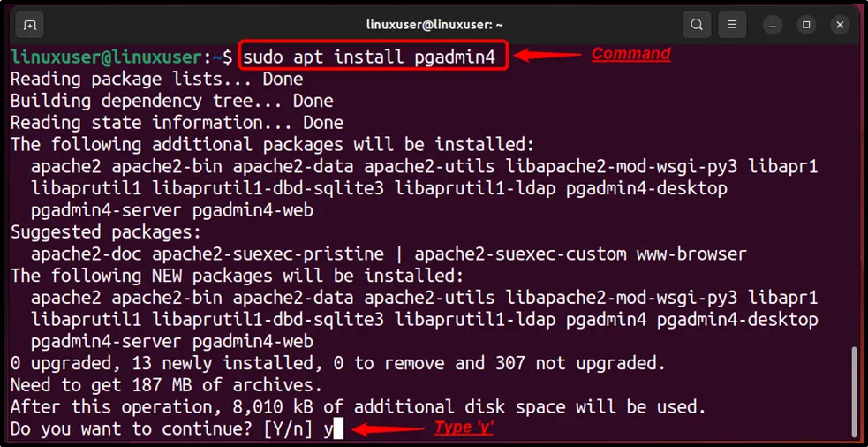
Task: Click the search icon in header bar
Action: tap(697, 25)
